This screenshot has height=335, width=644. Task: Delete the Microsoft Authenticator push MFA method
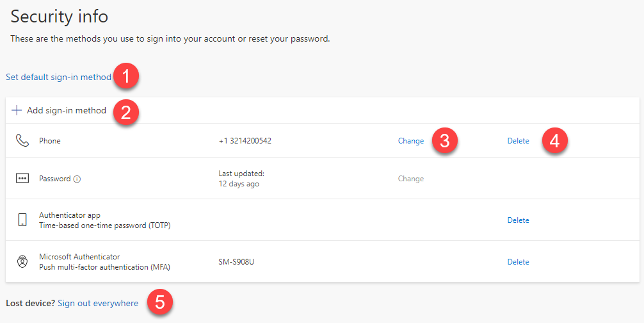[518, 262]
